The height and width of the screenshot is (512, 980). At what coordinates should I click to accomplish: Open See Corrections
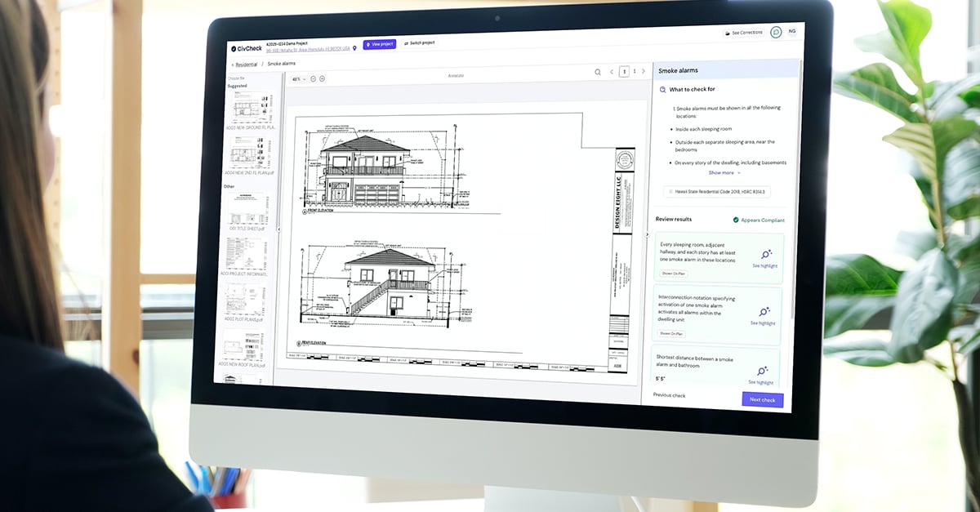(x=744, y=33)
